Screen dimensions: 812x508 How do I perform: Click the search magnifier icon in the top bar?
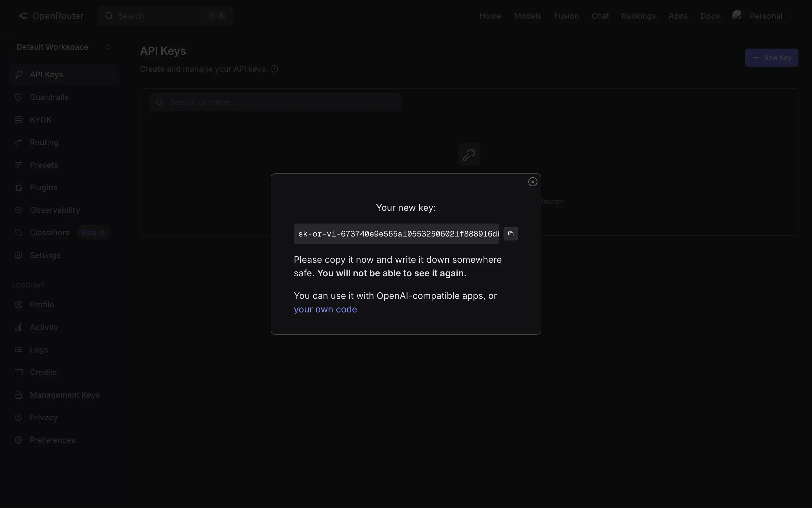point(109,16)
